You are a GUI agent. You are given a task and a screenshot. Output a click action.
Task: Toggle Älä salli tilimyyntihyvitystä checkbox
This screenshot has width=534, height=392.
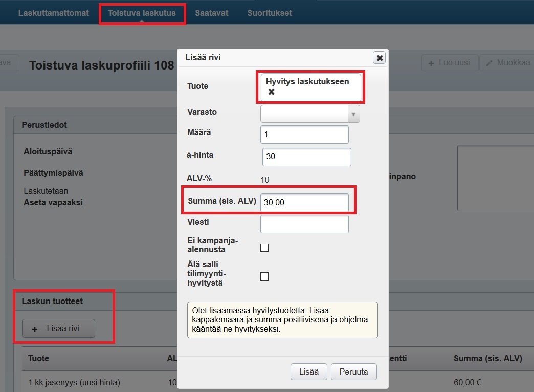click(x=264, y=276)
